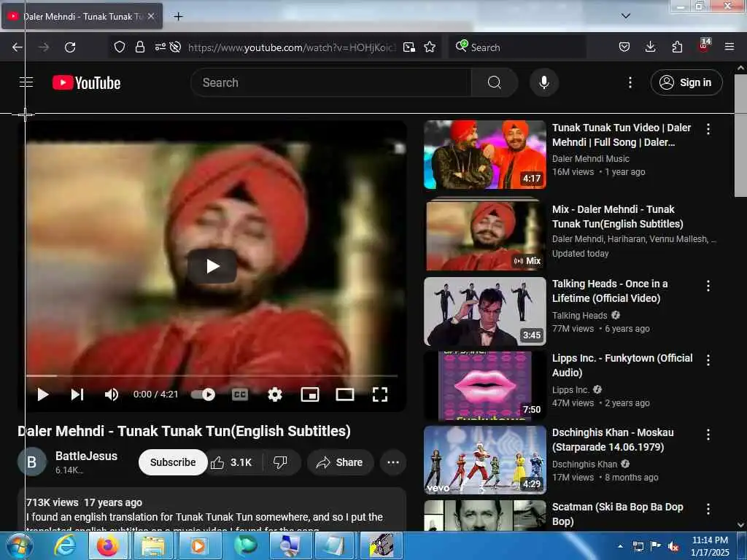The height and width of the screenshot is (560, 747).
Task: Open options for Scatman suggestion
Action: click(708, 509)
